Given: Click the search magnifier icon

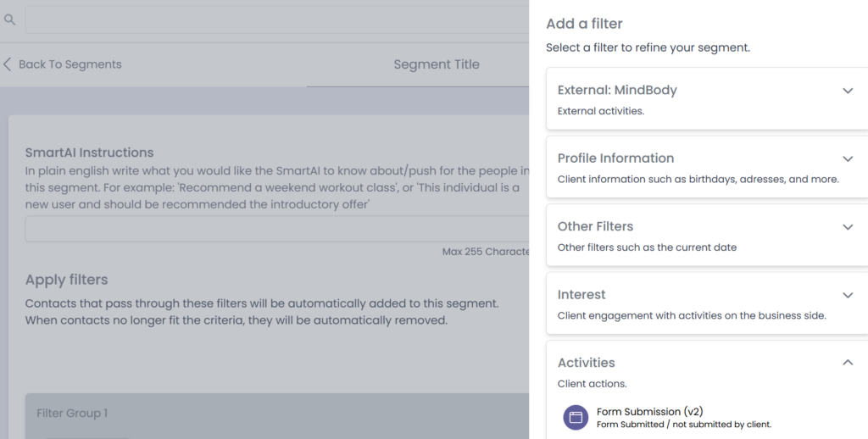Looking at the screenshot, I should pos(9,19).
